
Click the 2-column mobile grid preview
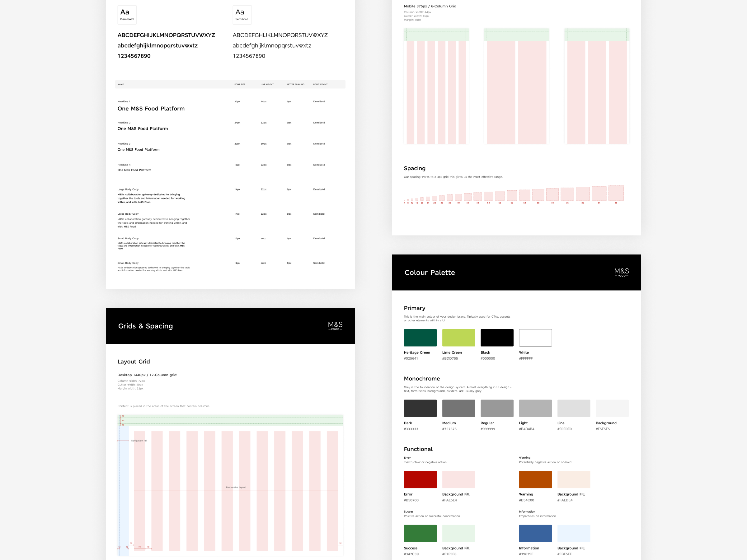pyautogui.click(x=517, y=86)
